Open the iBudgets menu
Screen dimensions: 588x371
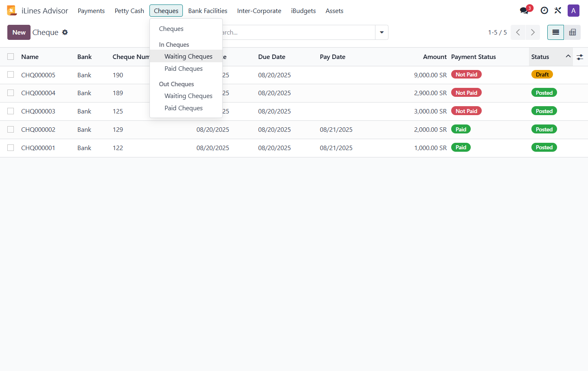coord(303,11)
